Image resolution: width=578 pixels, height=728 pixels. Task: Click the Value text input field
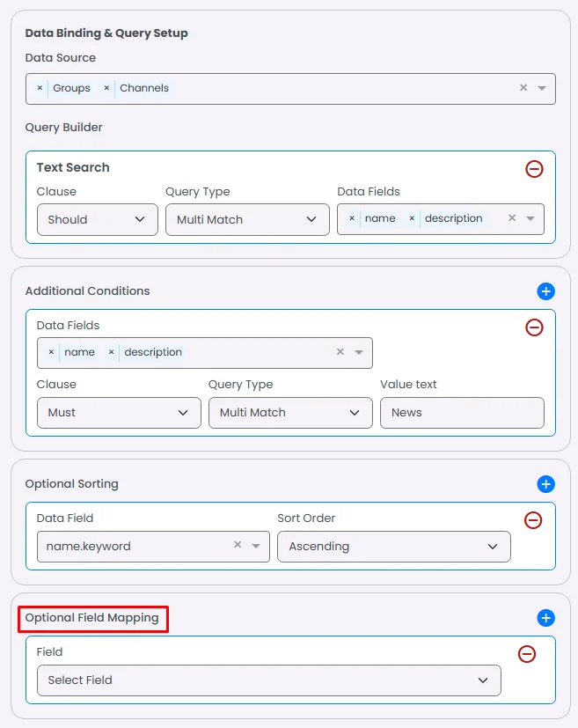(462, 412)
